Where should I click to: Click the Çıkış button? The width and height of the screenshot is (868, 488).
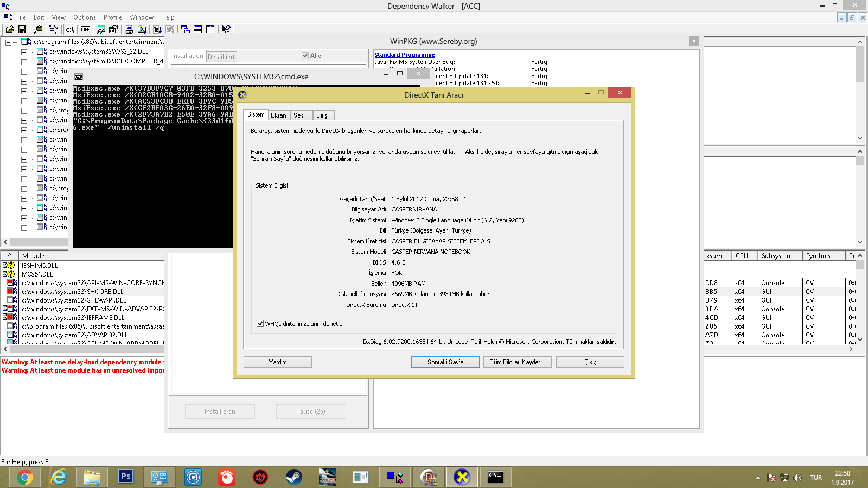590,362
